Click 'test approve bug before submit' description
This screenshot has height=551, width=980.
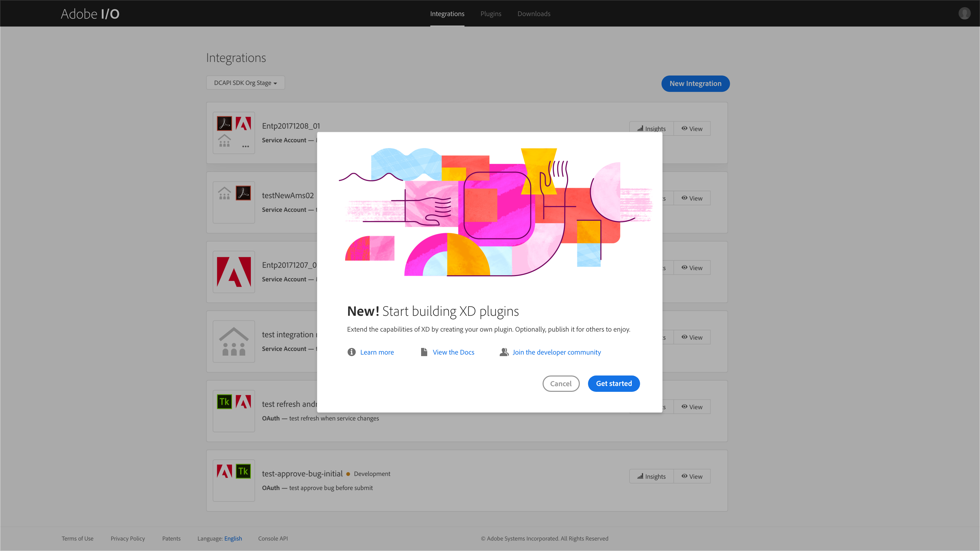tap(330, 488)
